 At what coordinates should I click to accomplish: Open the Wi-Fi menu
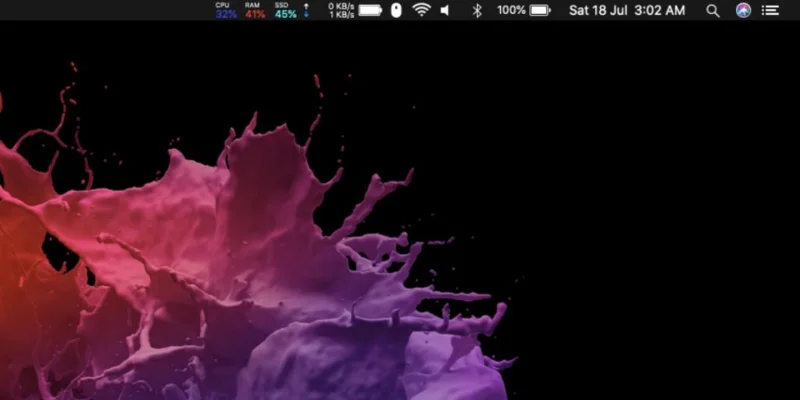point(421,10)
